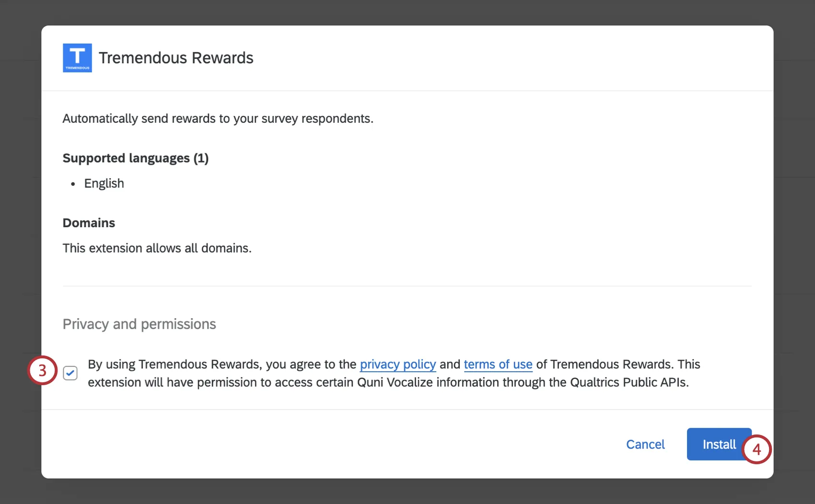815x504 pixels.
Task: Click the Privacy and permissions heading
Action: click(139, 324)
